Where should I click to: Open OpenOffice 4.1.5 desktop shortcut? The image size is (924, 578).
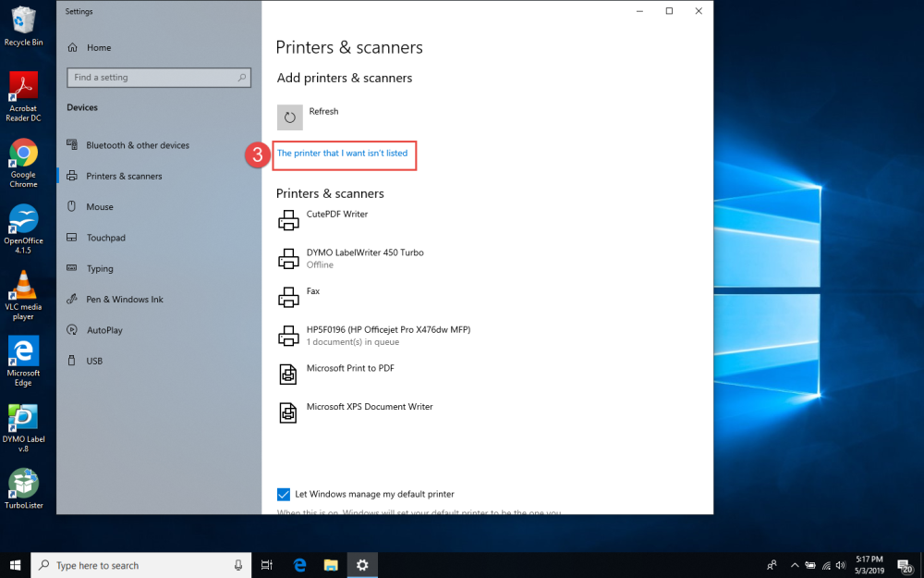pyautogui.click(x=24, y=228)
